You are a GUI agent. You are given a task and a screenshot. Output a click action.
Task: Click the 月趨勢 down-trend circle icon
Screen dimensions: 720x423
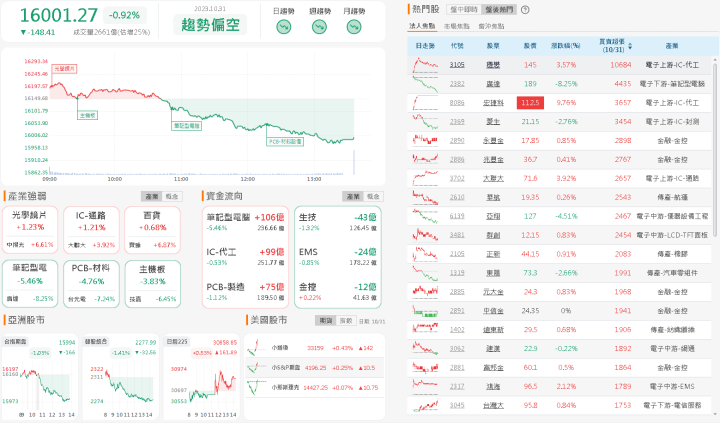354,28
